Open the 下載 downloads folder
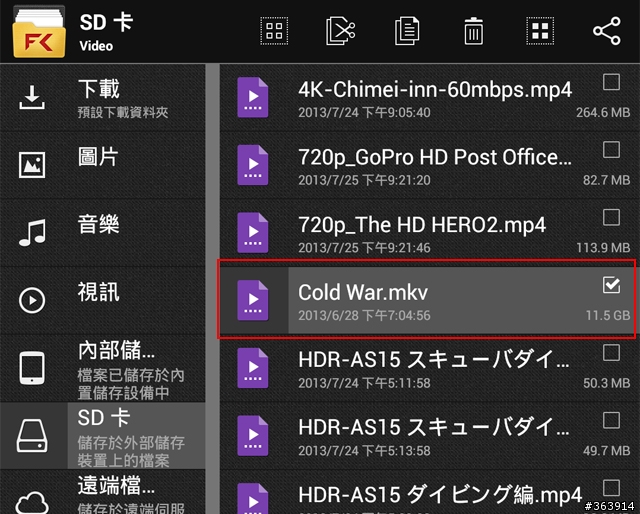This screenshot has width=640, height=514. [x=102, y=98]
